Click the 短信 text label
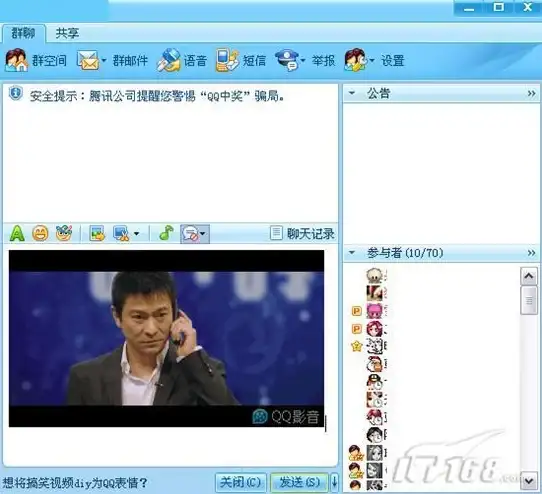 click(x=254, y=60)
